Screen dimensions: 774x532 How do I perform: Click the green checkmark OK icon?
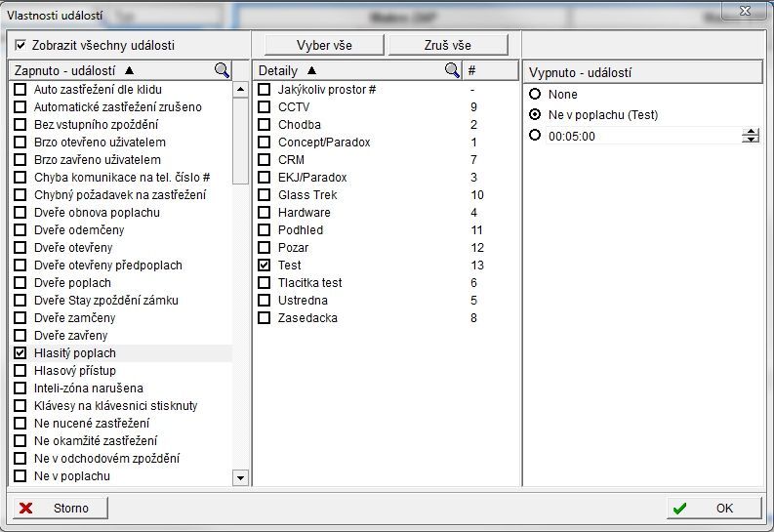(679, 508)
